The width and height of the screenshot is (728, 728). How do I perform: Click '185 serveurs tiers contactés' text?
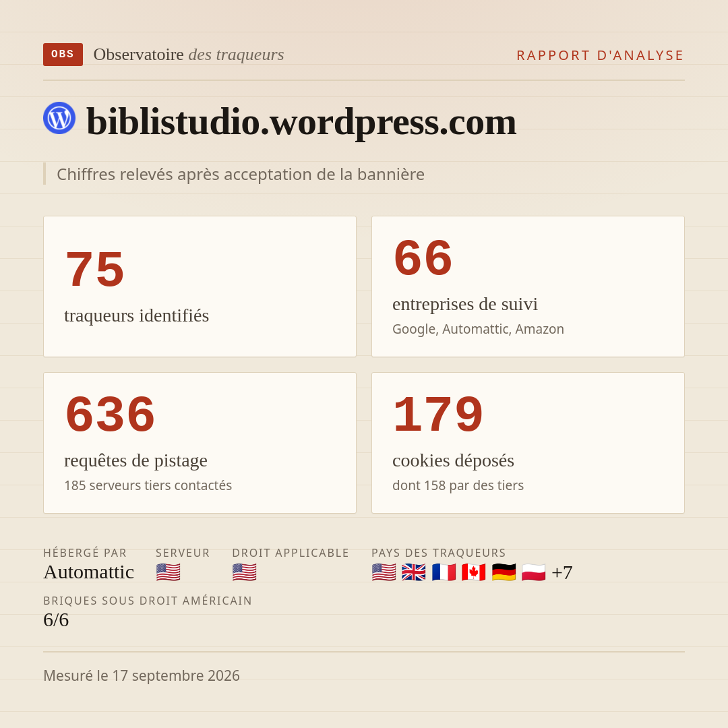click(148, 485)
